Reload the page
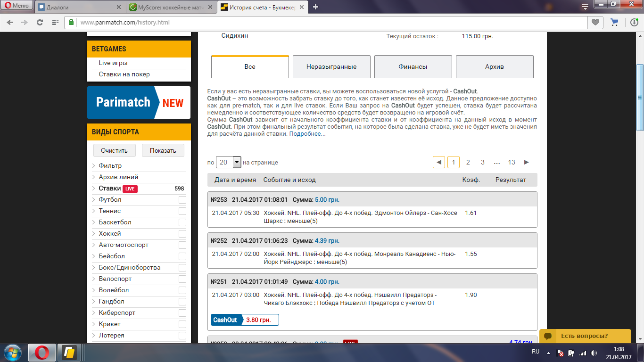Image resolution: width=644 pixels, height=362 pixels. pos(40,22)
